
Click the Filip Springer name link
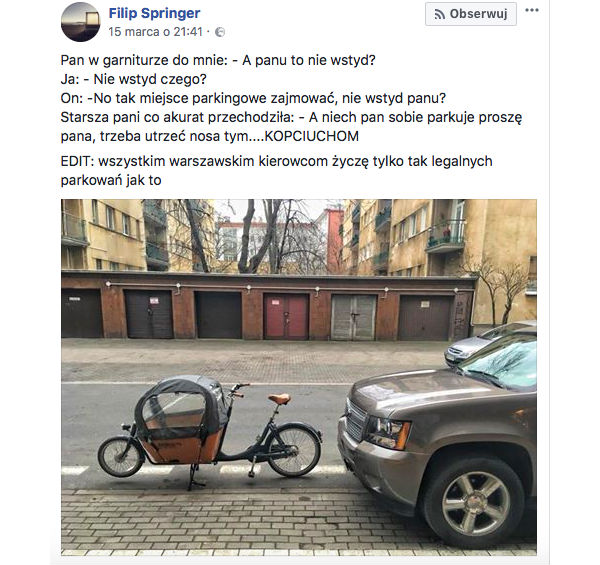click(154, 13)
